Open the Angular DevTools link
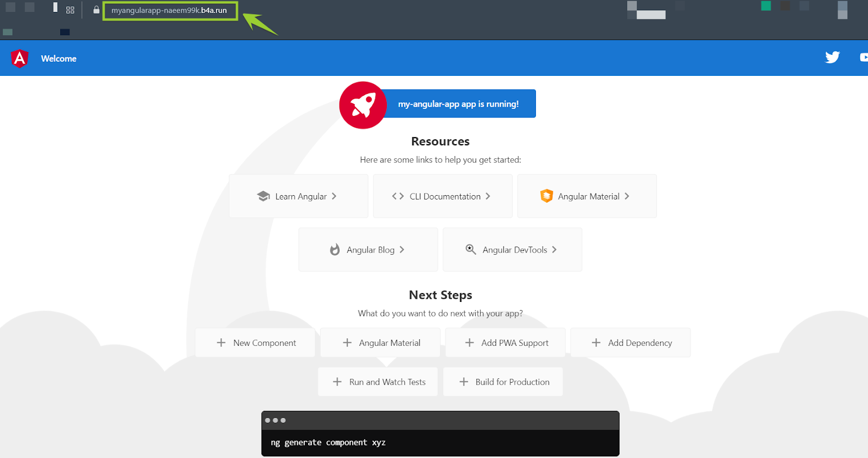This screenshot has height=458, width=868. [512, 249]
